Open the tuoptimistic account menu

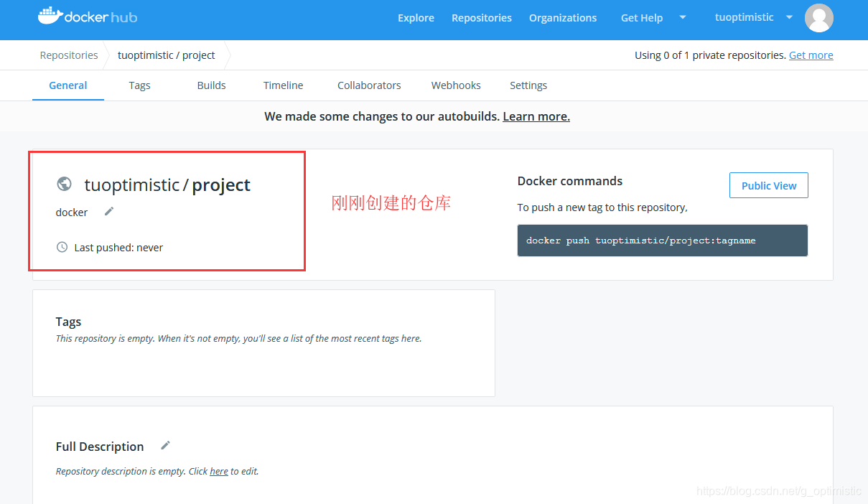pyautogui.click(x=745, y=17)
